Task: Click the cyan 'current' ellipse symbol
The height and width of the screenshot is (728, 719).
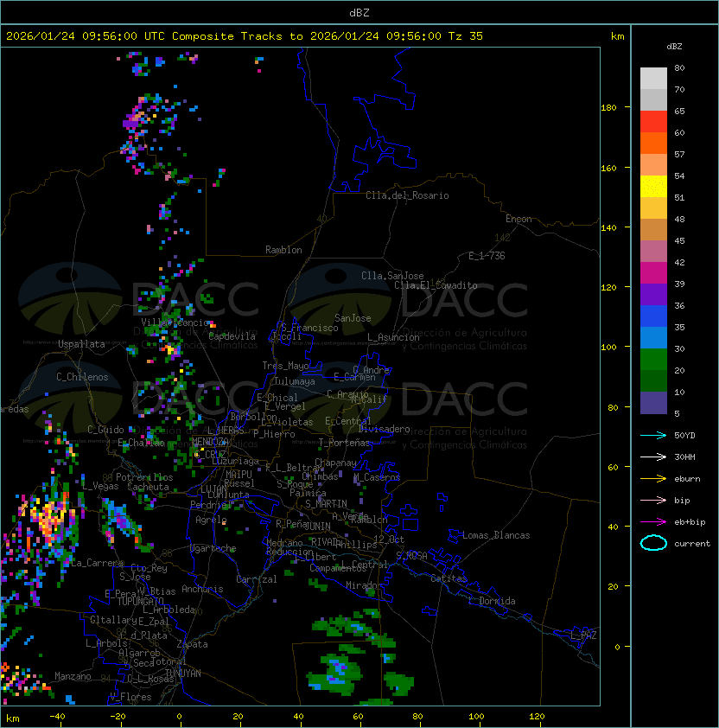Action: click(x=653, y=543)
